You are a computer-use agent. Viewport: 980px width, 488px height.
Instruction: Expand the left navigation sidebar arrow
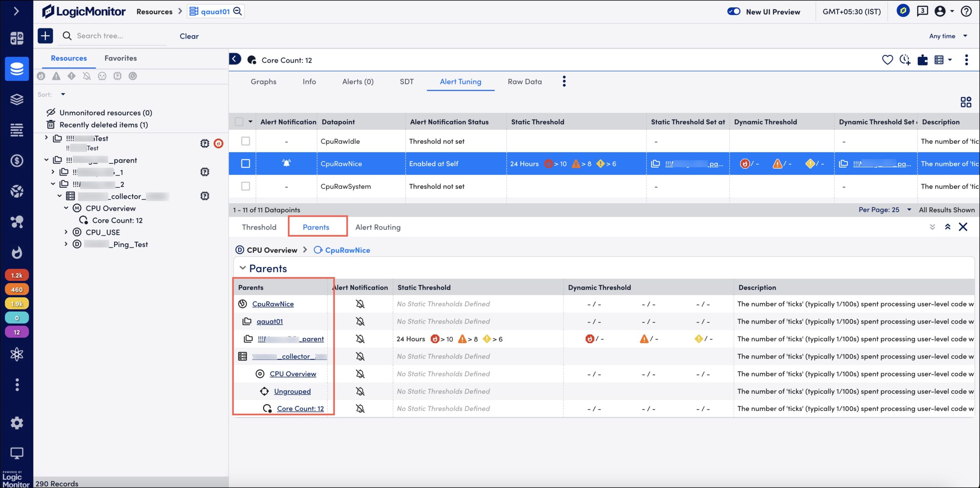(16, 11)
